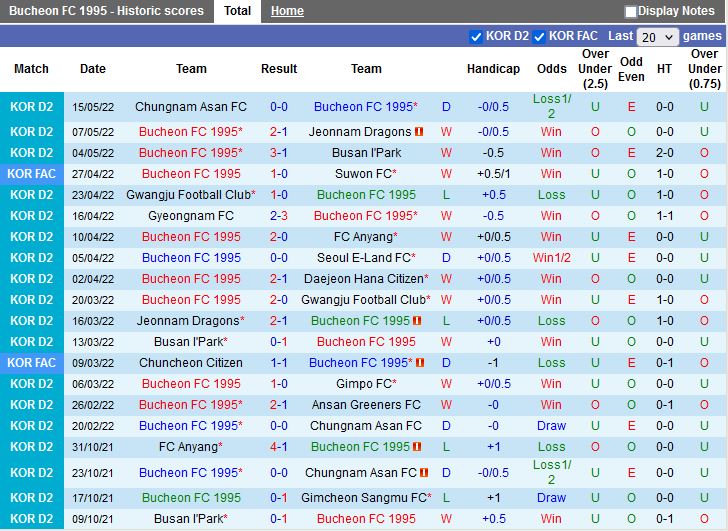Click the +0.5/1 handicap value
This screenshot has width=728, height=531.
coord(494,174)
